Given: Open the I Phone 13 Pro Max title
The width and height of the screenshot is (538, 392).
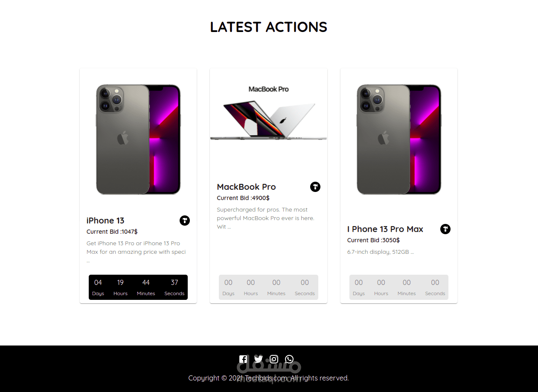Looking at the screenshot, I should [385, 229].
